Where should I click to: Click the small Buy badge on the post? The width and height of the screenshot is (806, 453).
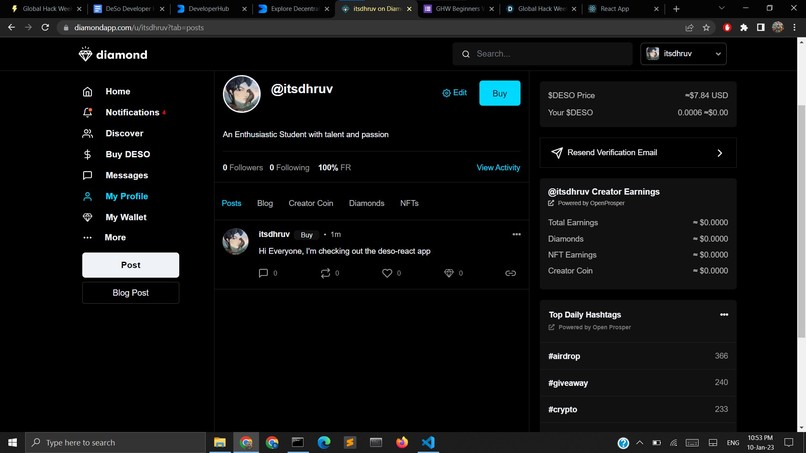(306, 234)
